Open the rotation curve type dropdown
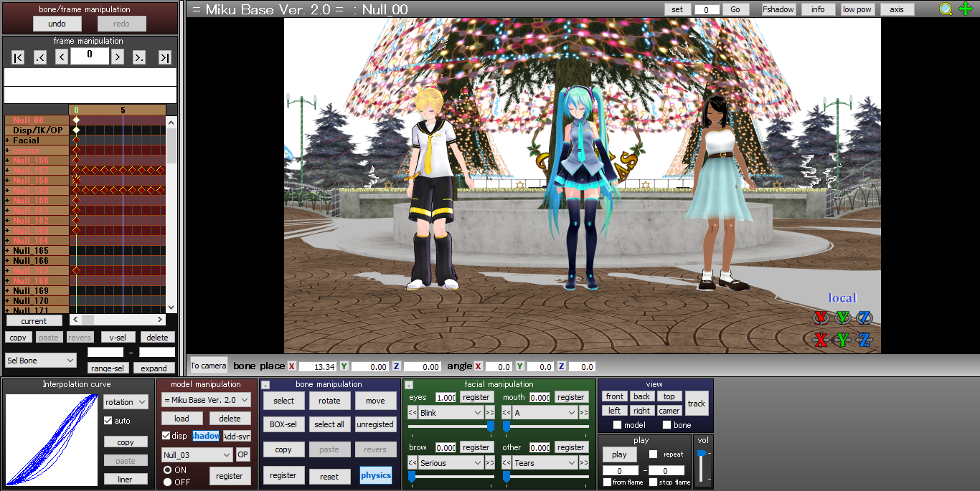This screenshot has width=980, height=491. (126, 401)
